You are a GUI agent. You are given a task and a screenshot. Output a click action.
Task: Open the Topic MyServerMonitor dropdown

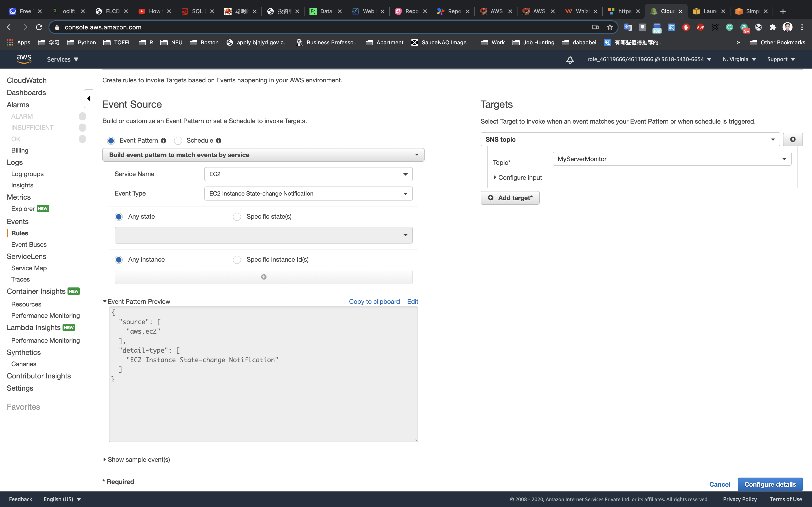pos(672,159)
